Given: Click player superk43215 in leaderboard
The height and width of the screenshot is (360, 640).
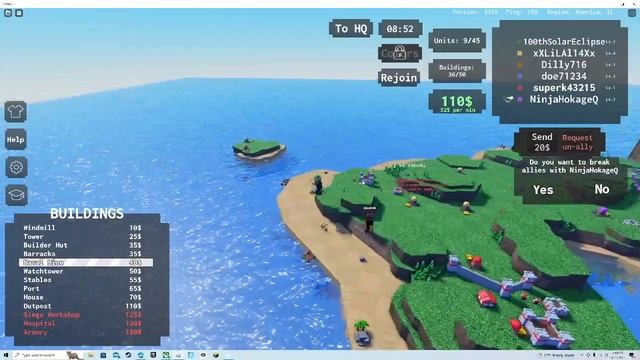Looking at the screenshot, I should [x=564, y=87].
